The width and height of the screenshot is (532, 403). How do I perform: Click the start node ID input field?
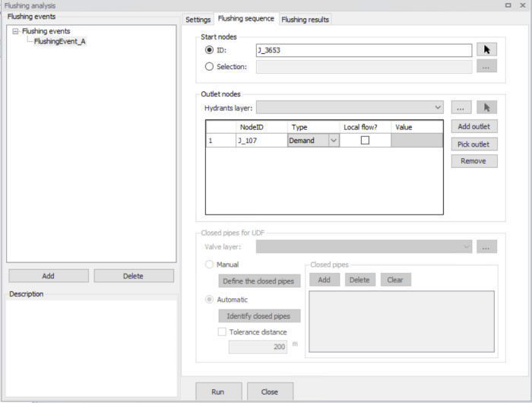coord(364,50)
